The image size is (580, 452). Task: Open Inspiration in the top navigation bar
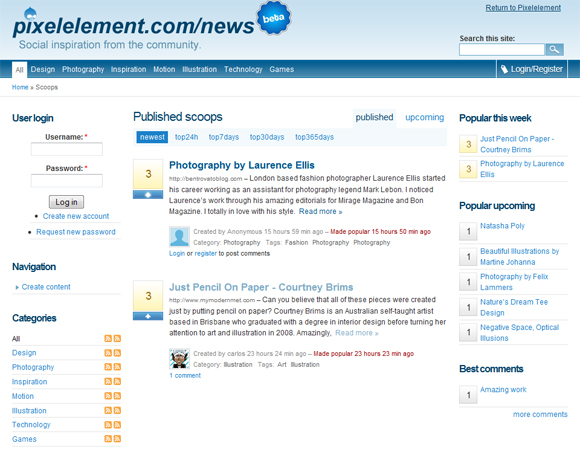pyautogui.click(x=128, y=70)
